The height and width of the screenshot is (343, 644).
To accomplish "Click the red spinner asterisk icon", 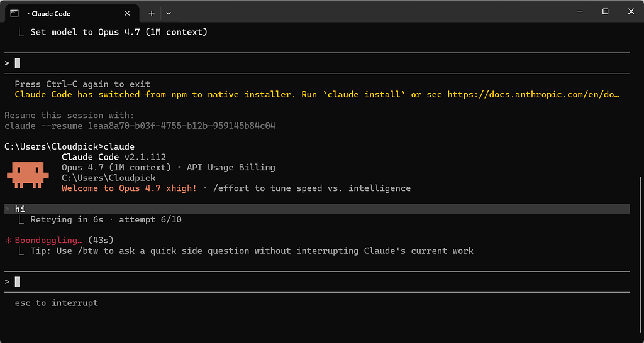I will click(8, 240).
